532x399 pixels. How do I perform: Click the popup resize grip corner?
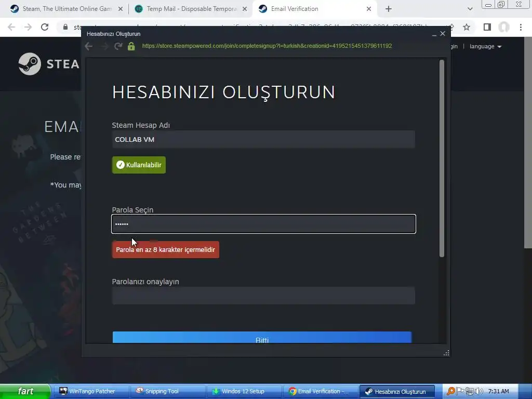pyautogui.click(x=446, y=353)
